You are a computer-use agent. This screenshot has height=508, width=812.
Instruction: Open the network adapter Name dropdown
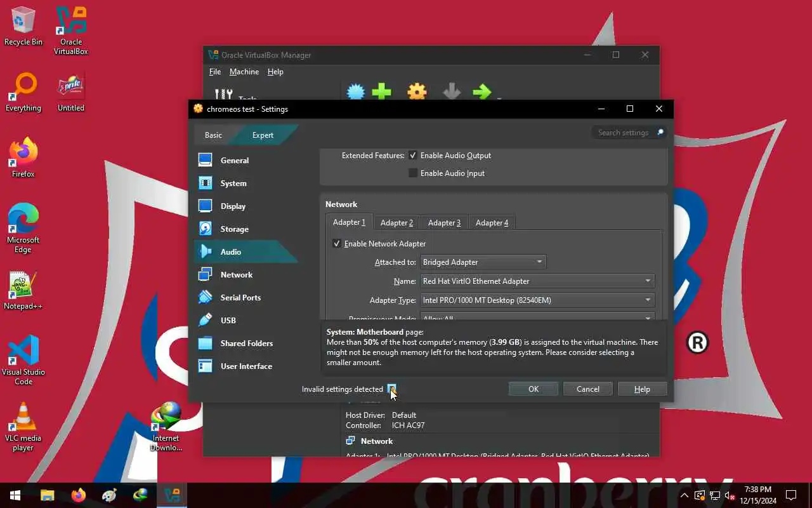click(537, 281)
